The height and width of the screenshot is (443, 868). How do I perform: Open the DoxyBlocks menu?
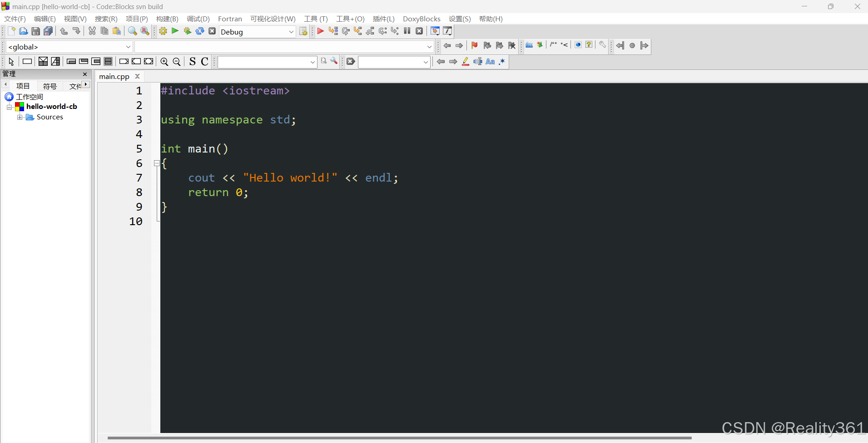[422, 19]
